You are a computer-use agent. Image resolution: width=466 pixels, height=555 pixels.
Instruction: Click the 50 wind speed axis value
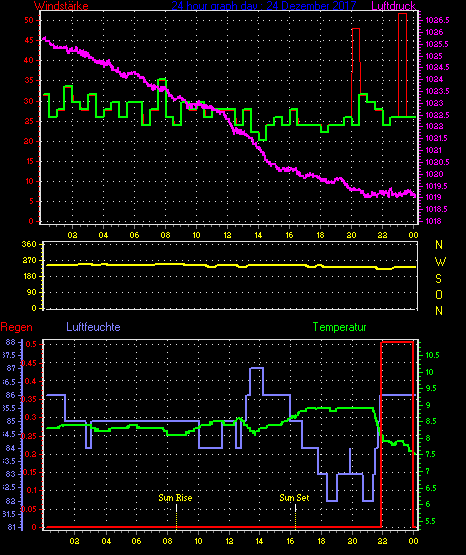point(29,20)
